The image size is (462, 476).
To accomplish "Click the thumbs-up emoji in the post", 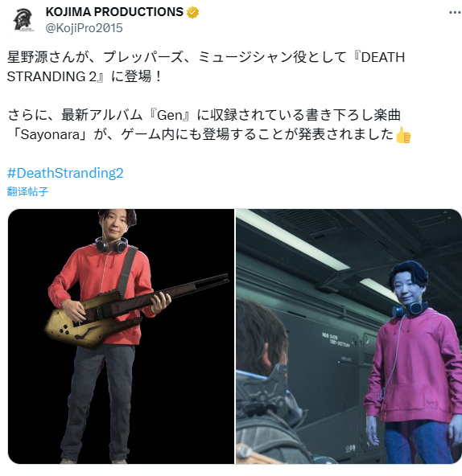I will 403,135.
